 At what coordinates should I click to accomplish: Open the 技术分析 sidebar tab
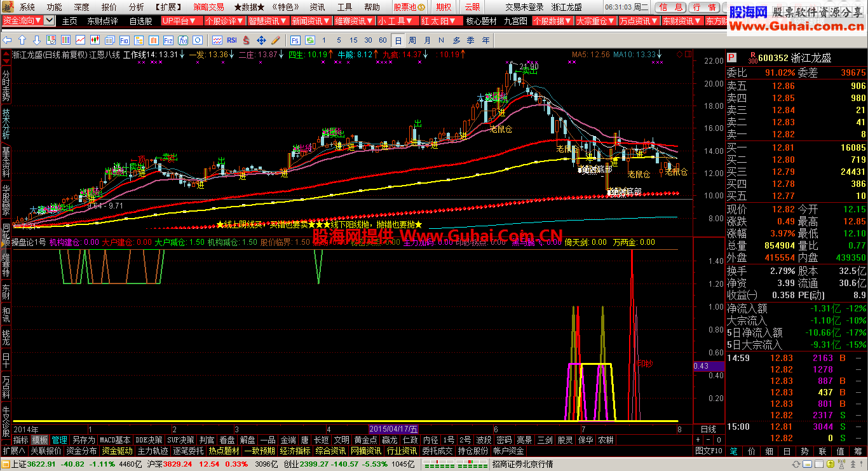[6, 124]
